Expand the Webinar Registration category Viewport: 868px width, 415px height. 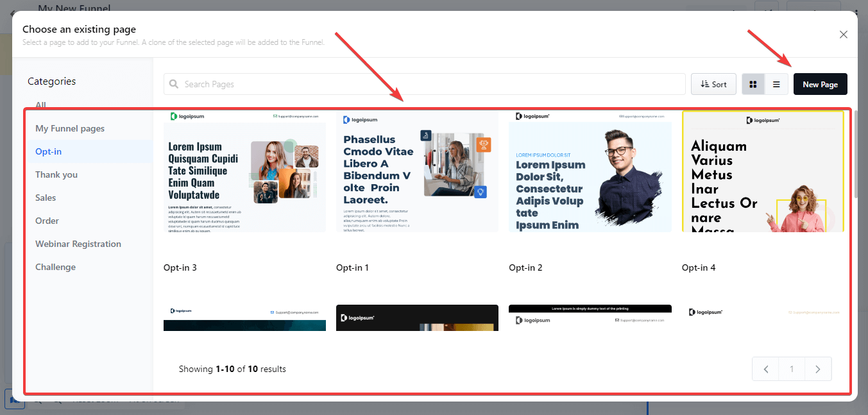coord(78,244)
